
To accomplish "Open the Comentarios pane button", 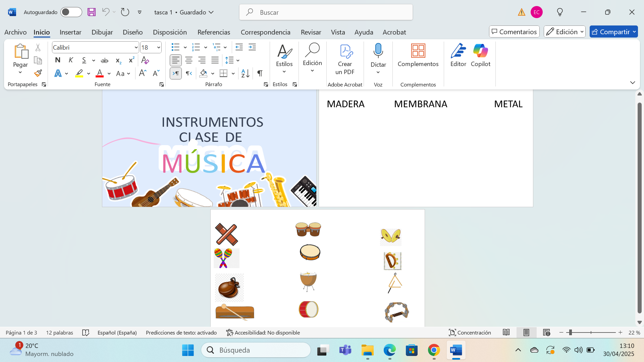I will (x=514, y=32).
